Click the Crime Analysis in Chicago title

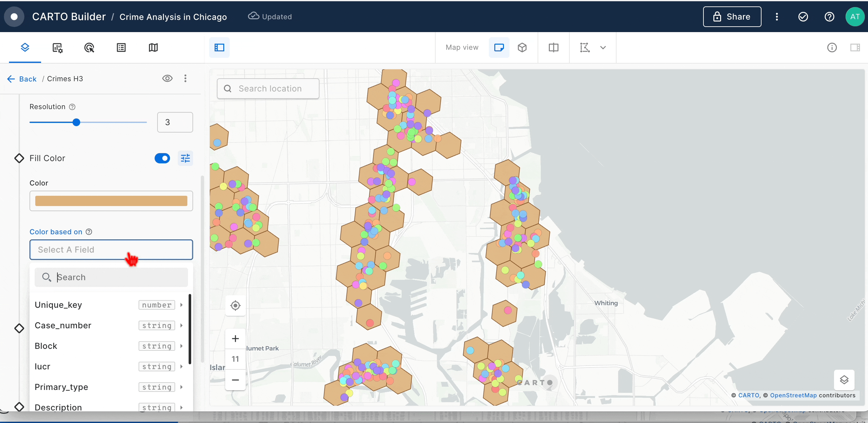(173, 17)
